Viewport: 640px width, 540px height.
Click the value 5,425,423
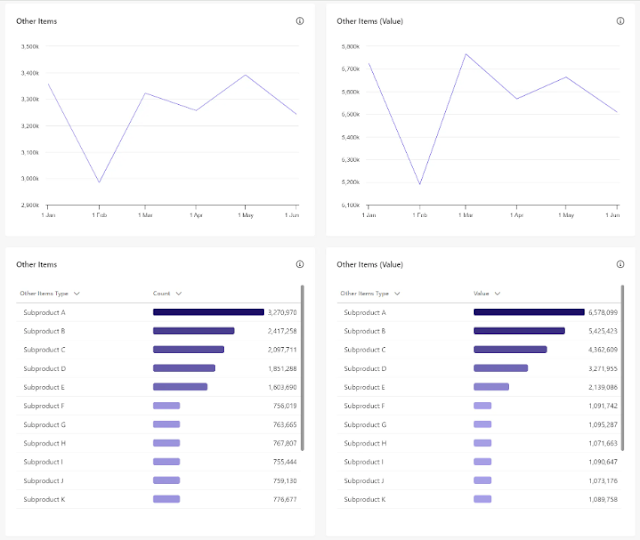coord(603,331)
